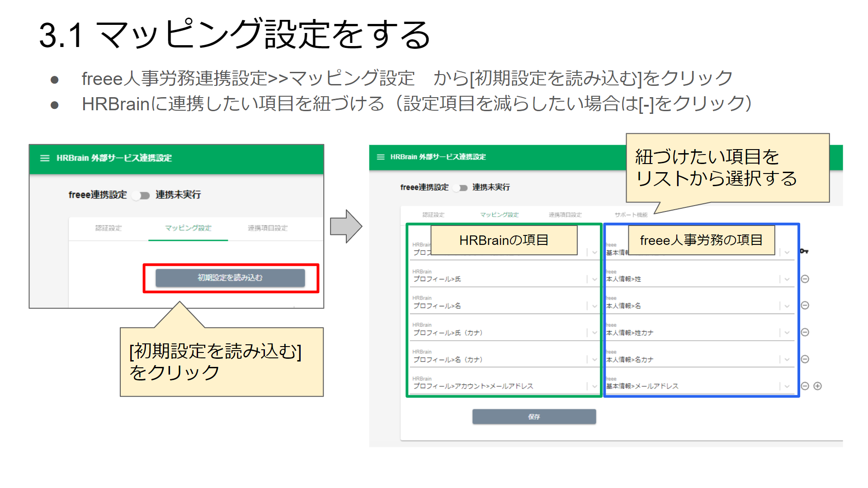The image size is (868, 488).
Task: Expand the HRBrain プロフィール>名（カナ） dropdown
Action: [594, 360]
